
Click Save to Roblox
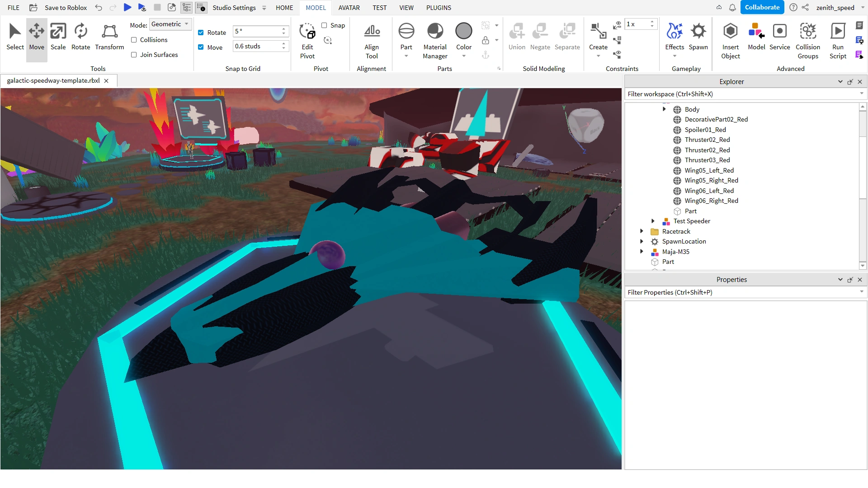tap(66, 8)
